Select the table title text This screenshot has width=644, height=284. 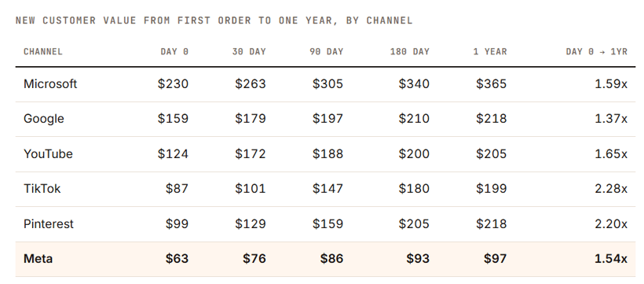tap(214, 20)
